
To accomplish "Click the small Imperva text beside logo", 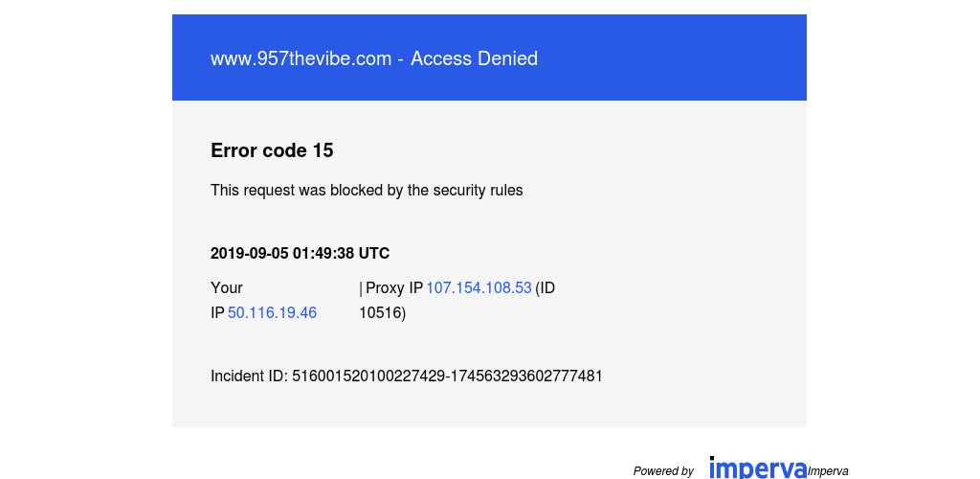I will (828, 471).
